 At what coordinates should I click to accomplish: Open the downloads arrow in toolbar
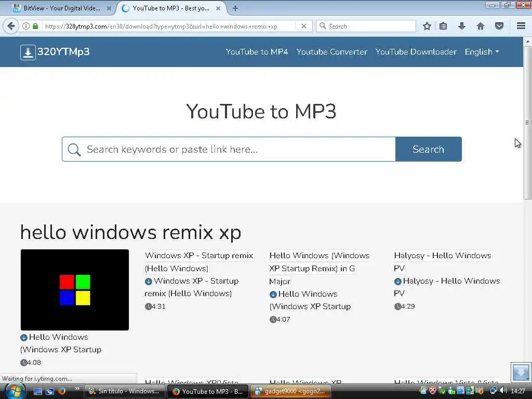[461, 26]
